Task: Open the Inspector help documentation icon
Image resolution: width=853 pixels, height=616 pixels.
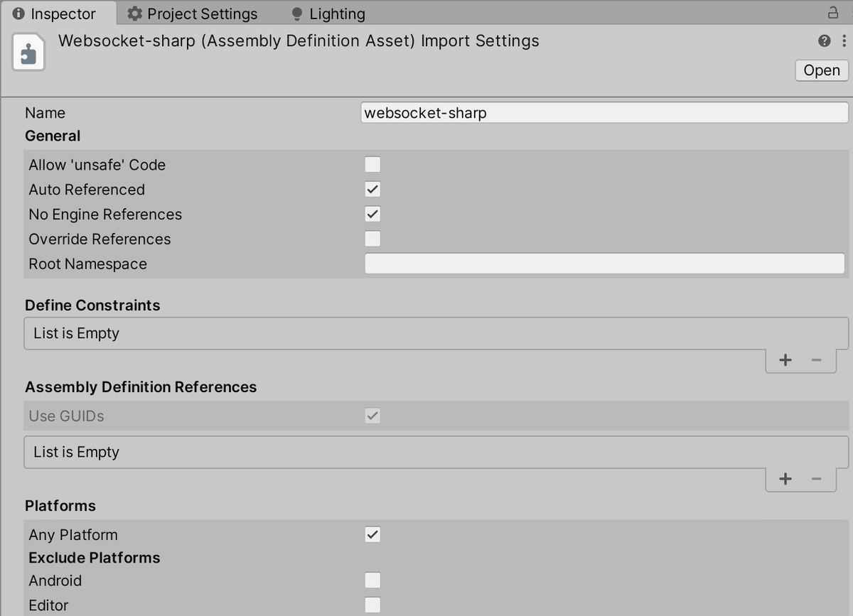Action: point(823,40)
